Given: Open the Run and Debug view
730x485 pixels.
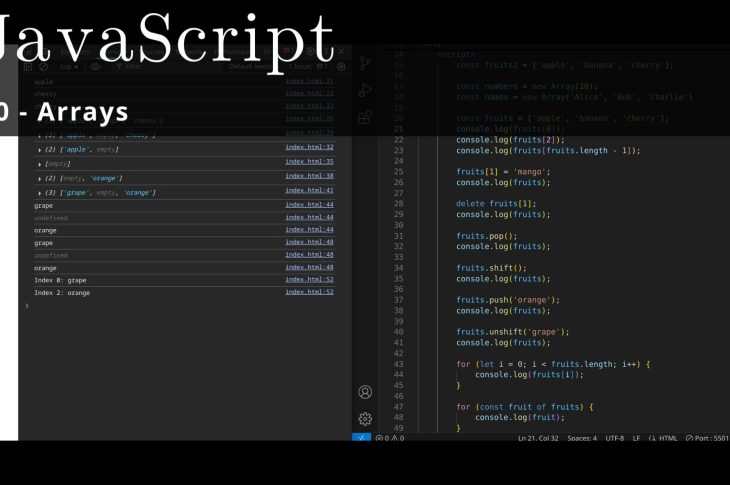Looking at the screenshot, I should coord(365,90).
